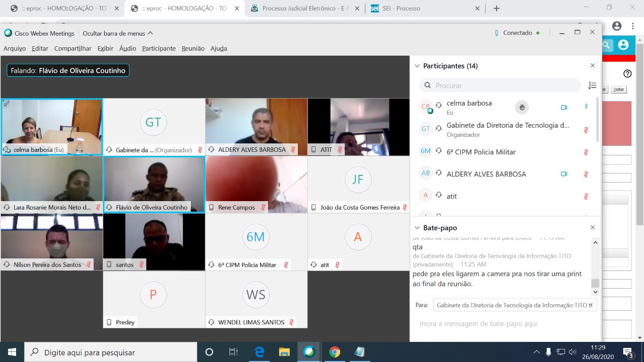Viewport: 644px width, 362px height.
Task: Click the Participantes search magnifier icon
Action: click(428, 85)
